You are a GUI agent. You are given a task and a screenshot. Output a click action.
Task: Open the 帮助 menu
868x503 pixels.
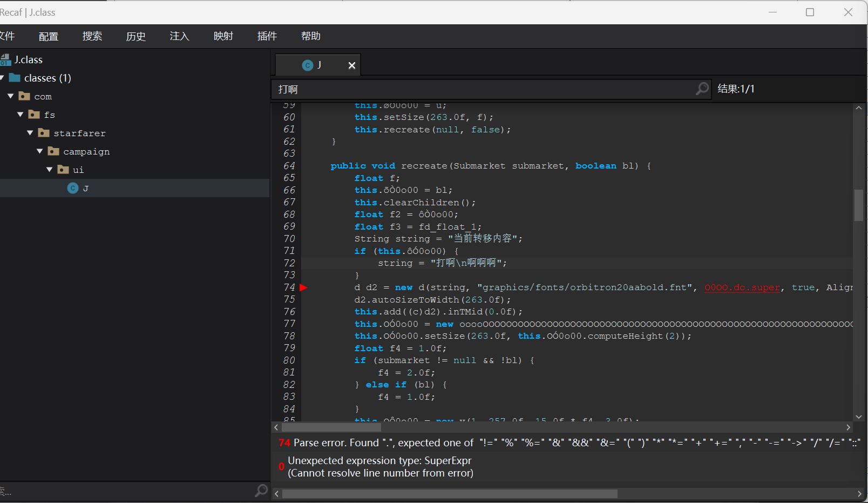coord(311,36)
